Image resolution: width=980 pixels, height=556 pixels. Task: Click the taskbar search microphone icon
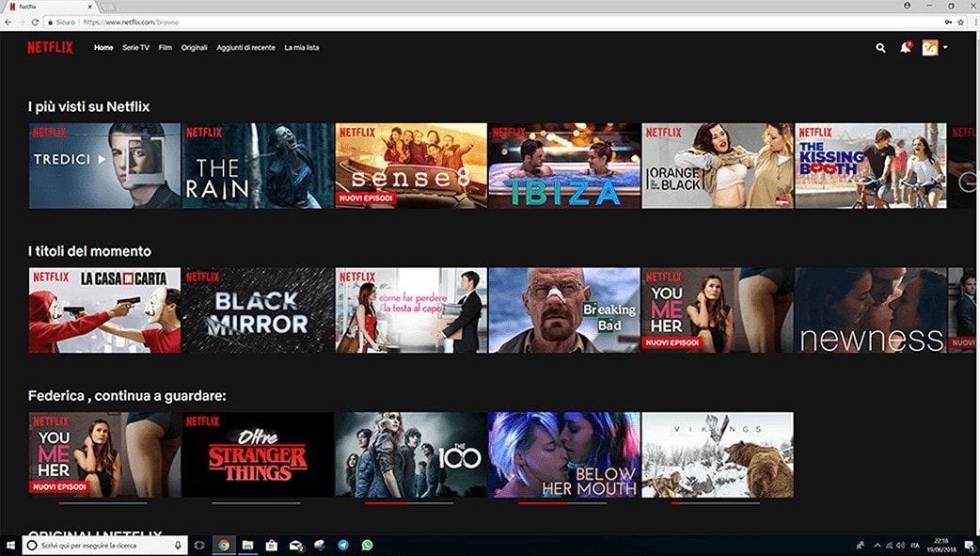coord(178,546)
